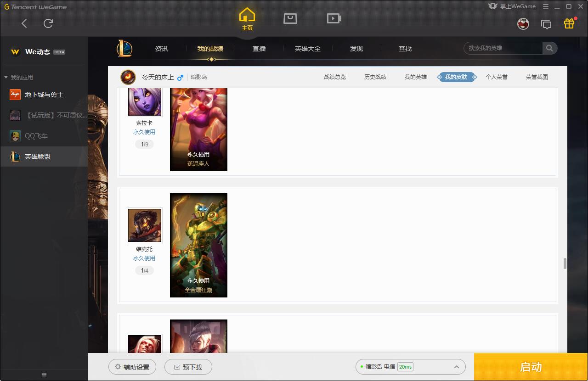Expand the 暗影岛 电信 server dropdown
Image resolution: width=588 pixels, height=381 pixels.
(411, 367)
